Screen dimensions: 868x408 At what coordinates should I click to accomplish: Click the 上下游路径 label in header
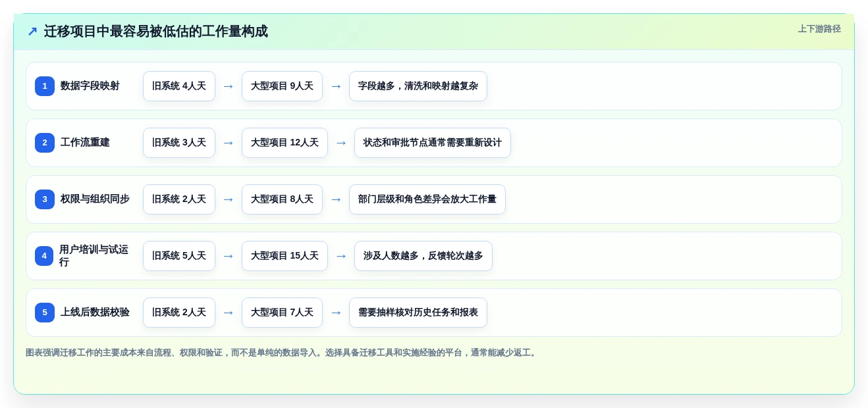click(819, 29)
